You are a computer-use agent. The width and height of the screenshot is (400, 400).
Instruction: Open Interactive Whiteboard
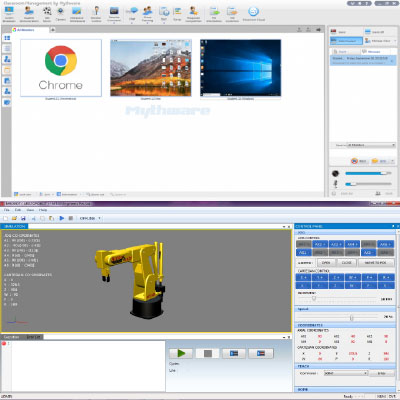77,14
